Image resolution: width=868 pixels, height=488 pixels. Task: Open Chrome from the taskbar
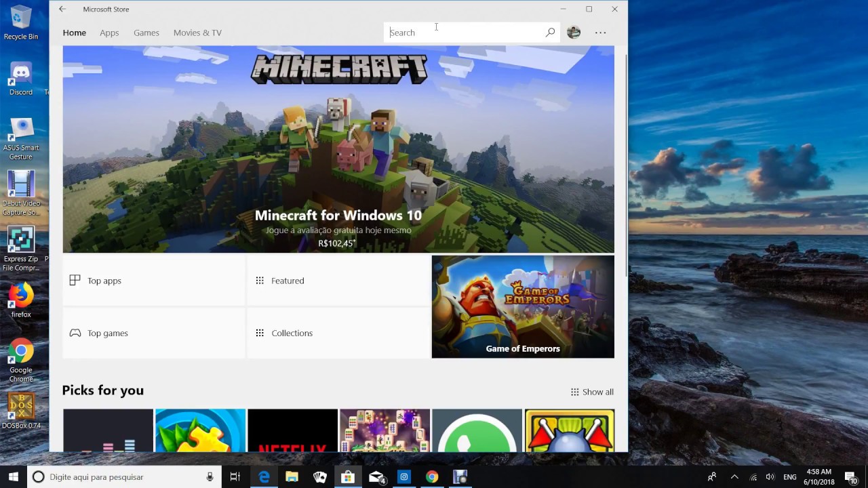point(432,477)
